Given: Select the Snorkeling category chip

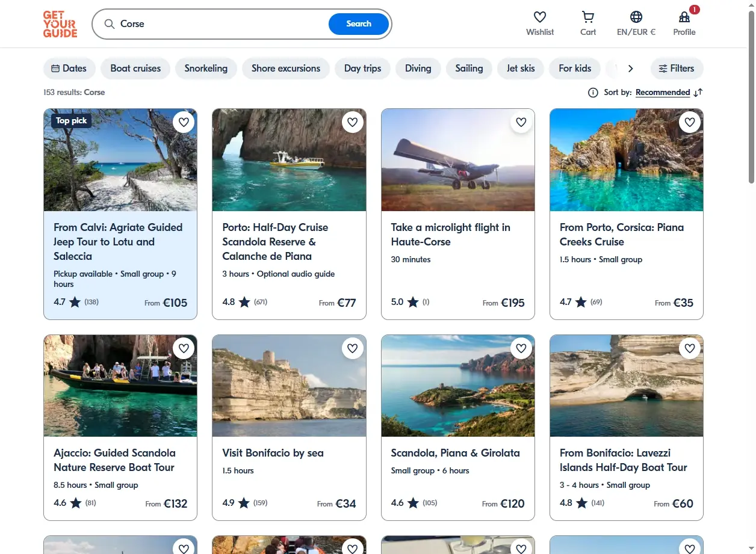Looking at the screenshot, I should pyautogui.click(x=206, y=68).
